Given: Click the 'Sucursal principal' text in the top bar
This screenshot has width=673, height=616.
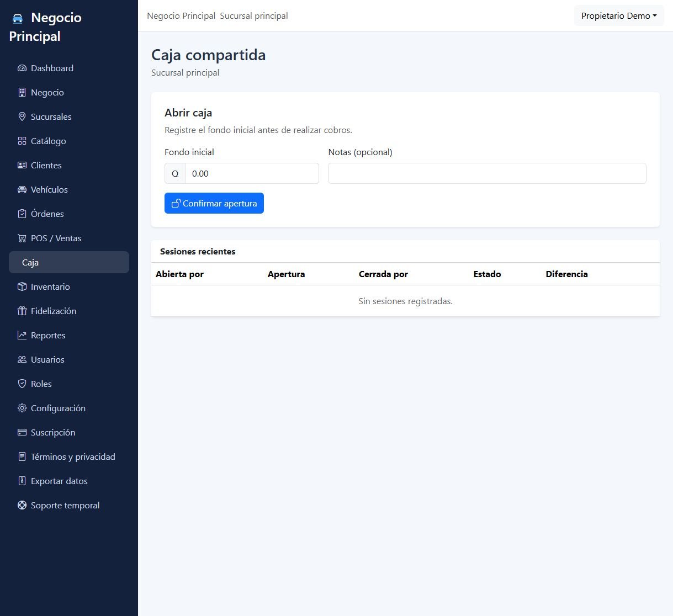Looking at the screenshot, I should point(254,16).
